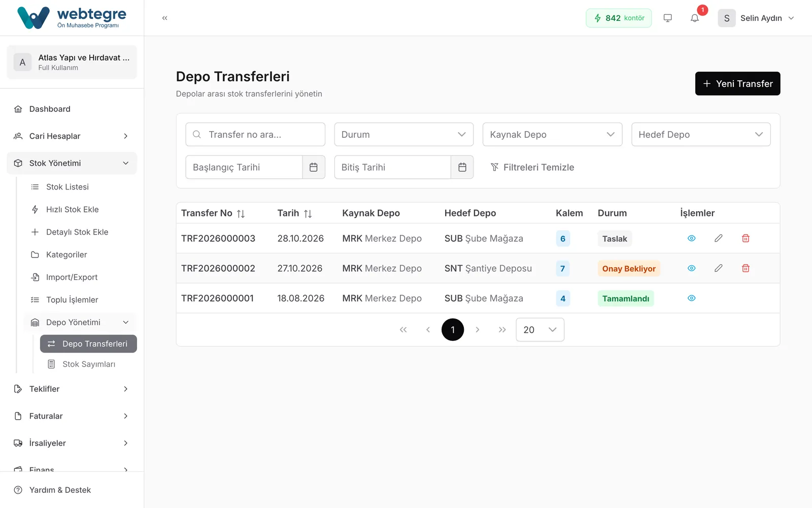Image resolution: width=812 pixels, height=508 pixels.
Task: Open the Kaynak Depo dropdown
Action: pyautogui.click(x=552, y=135)
